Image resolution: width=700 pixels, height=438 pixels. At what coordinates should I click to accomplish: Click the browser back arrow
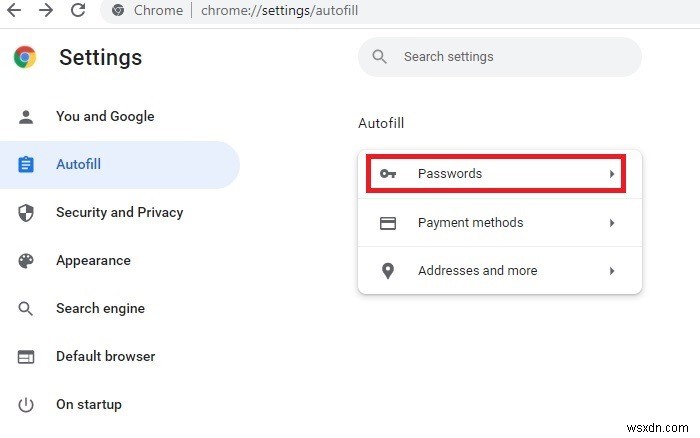click(x=15, y=11)
